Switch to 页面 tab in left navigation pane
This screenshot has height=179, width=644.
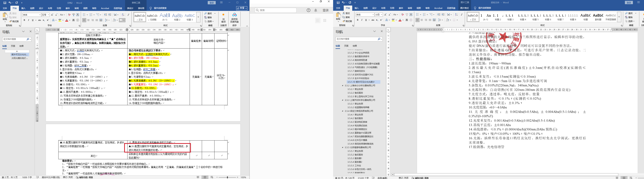13,46
